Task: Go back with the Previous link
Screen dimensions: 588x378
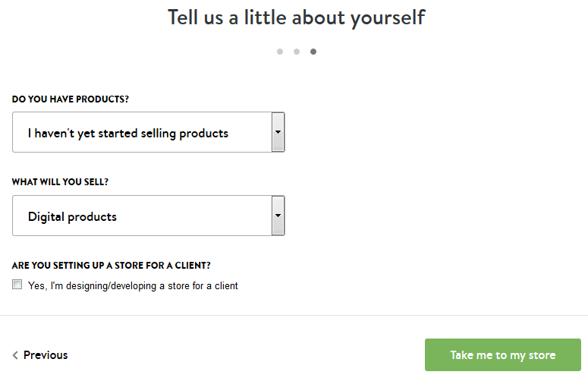Action: tap(46, 355)
